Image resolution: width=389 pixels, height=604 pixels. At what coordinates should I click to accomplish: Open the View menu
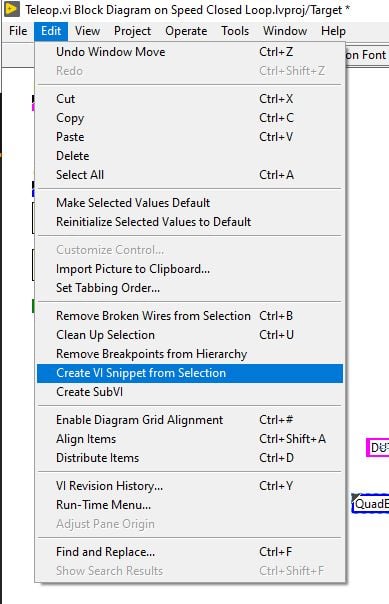coord(87,31)
